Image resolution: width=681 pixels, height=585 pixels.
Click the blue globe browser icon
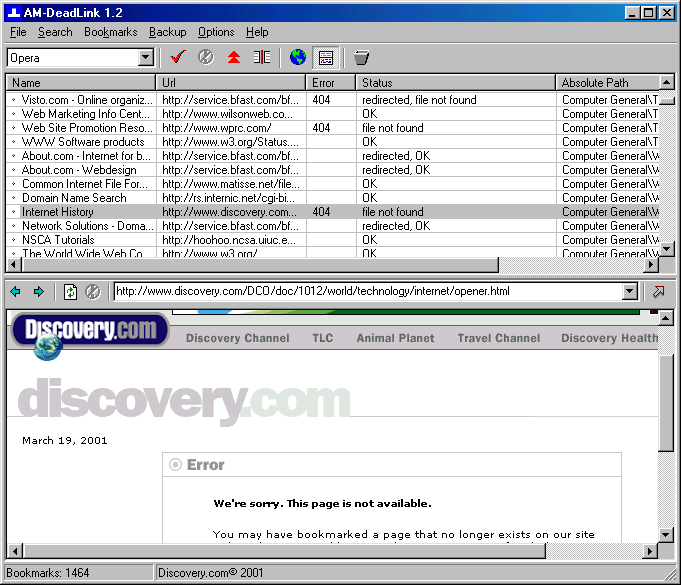pos(298,57)
